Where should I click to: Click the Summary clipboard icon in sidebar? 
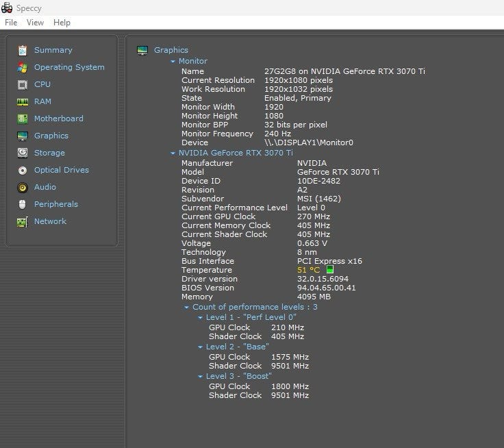23,50
